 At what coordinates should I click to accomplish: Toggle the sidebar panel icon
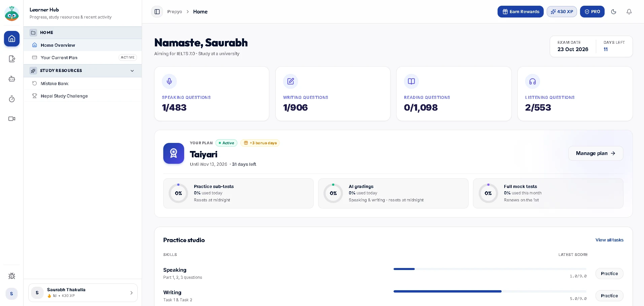(x=157, y=12)
